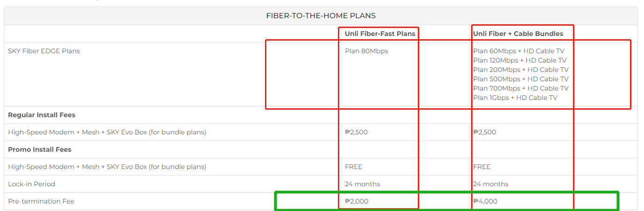Viewport: 644px width, 211px height.
Task: Click the ₱2,000 pre-termination fee
Action: tap(357, 201)
